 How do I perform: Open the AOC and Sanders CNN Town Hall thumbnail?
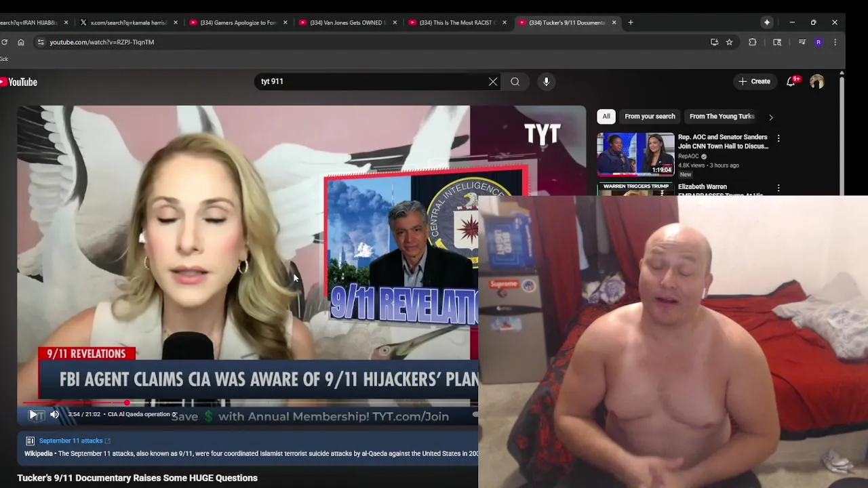[x=635, y=155]
